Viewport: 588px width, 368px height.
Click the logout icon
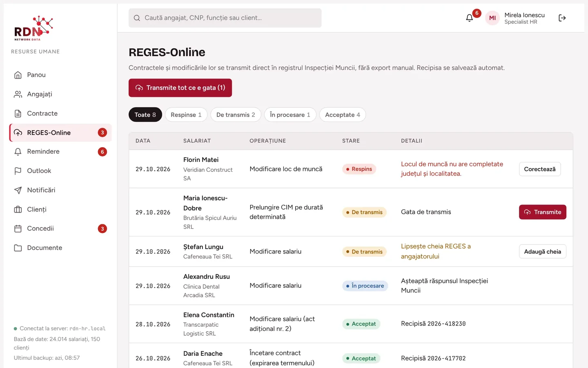point(562,18)
